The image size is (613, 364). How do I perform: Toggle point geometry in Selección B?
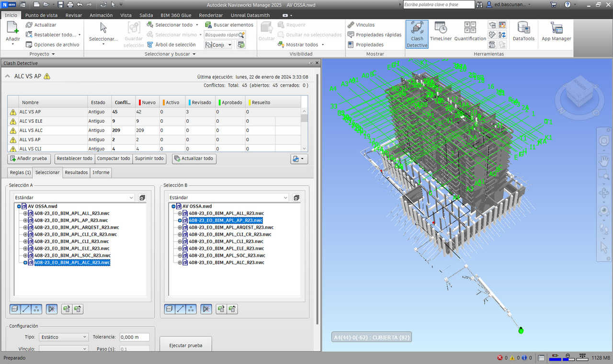191,309
